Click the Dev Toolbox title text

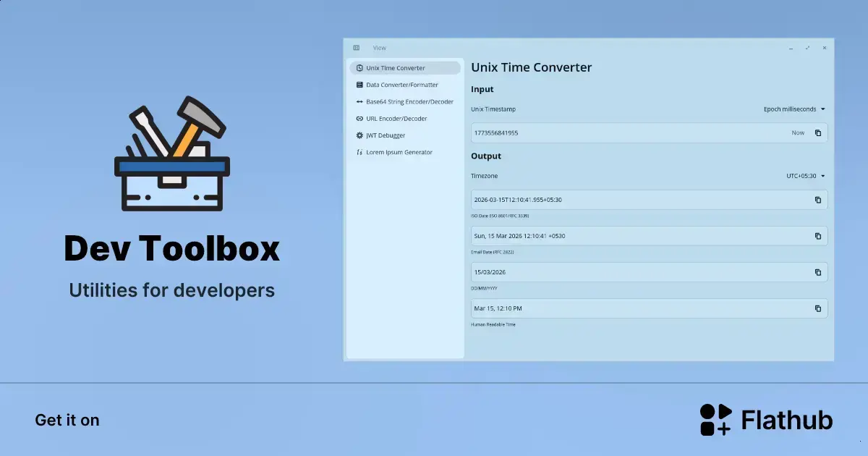click(172, 249)
